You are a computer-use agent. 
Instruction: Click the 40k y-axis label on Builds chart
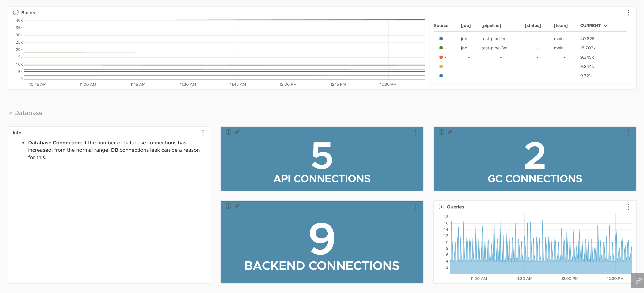(x=19, y=20)
